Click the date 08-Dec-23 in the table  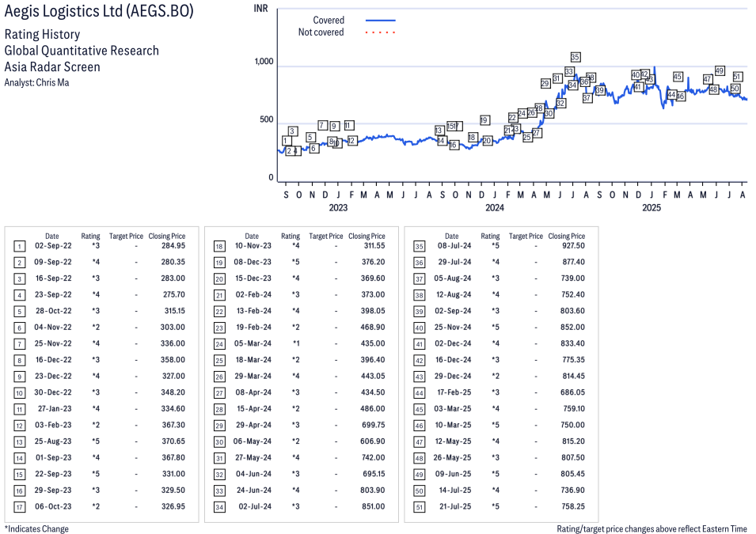pyautogui.click(x=253, y=262)
